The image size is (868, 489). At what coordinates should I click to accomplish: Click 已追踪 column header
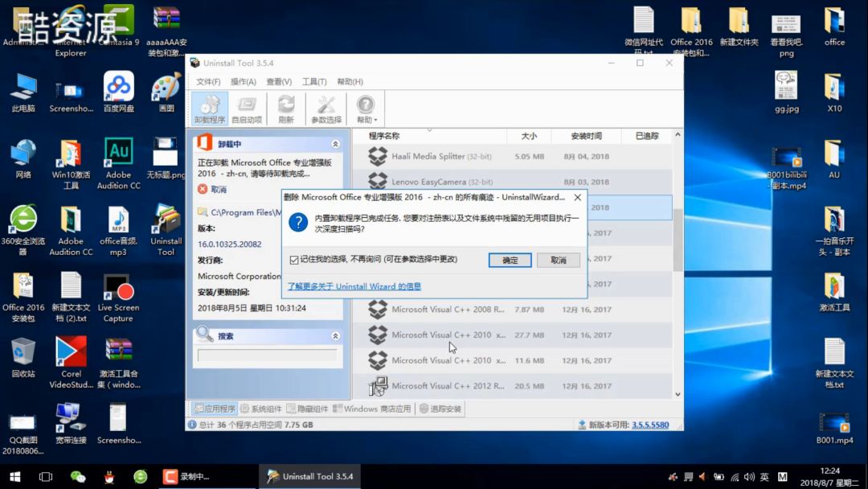[646, 136]
